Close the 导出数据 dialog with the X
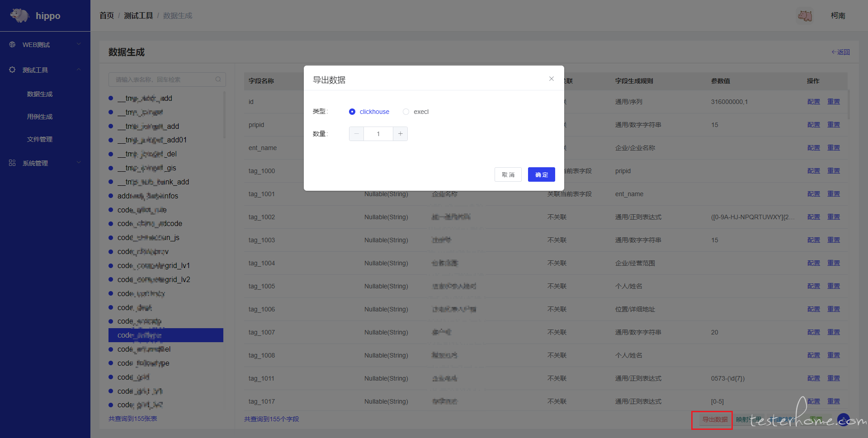This screenshot has height=438, width=868. pos(552,79)
